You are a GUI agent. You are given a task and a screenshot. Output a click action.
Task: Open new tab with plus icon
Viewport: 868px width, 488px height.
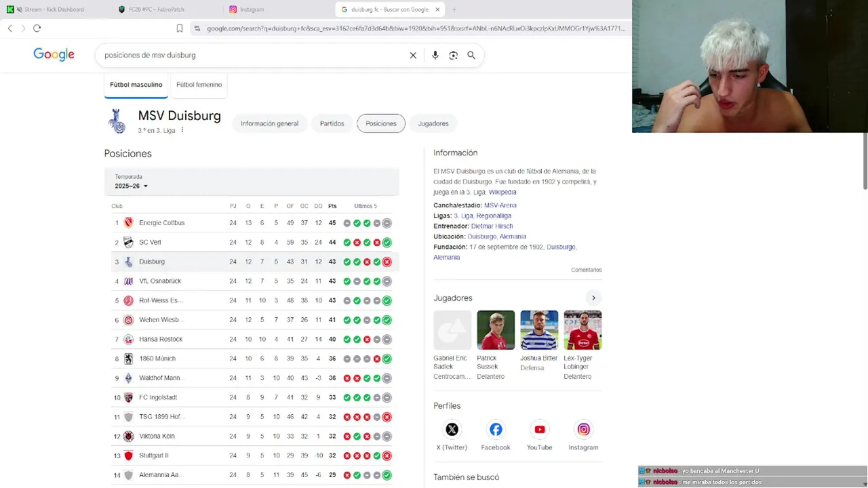[x=454, y=9]
